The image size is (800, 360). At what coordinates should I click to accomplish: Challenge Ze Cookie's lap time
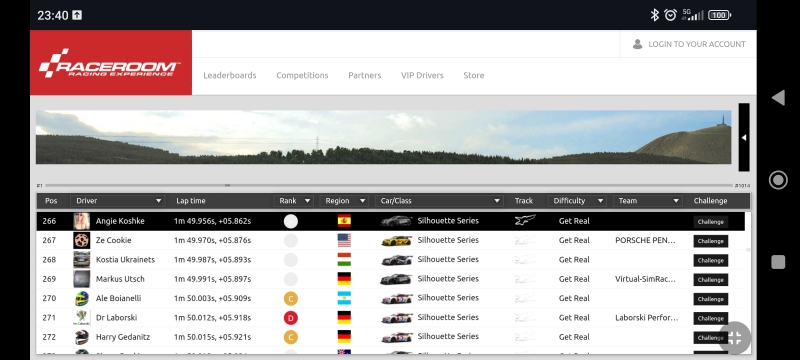coord(710,241)
